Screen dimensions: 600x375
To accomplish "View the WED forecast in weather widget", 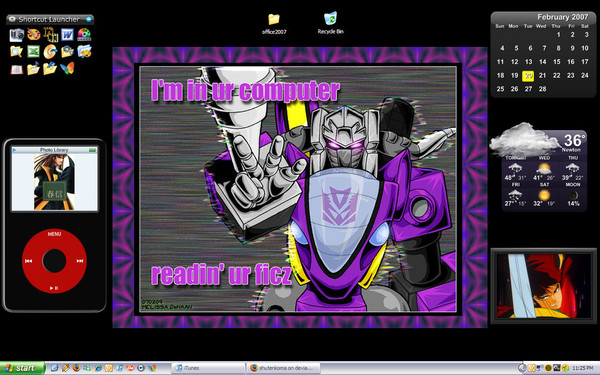I will click(x=544, y=169).
